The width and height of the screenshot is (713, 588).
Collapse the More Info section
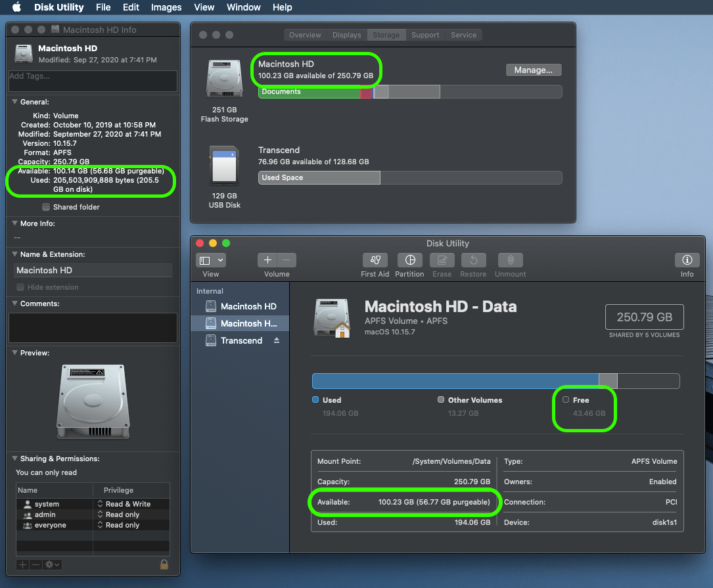pyautogui.click(x=15, y=223)
